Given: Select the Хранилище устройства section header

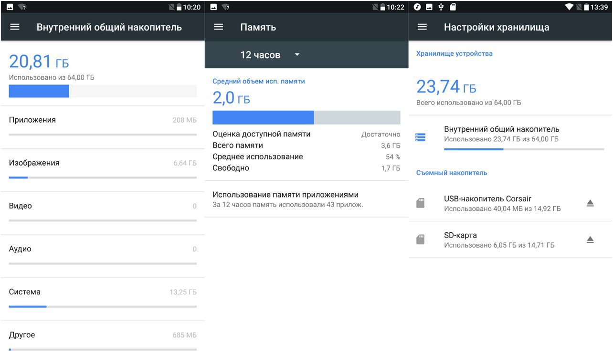Looking at the screenshot, I should [x=454, y=53].
